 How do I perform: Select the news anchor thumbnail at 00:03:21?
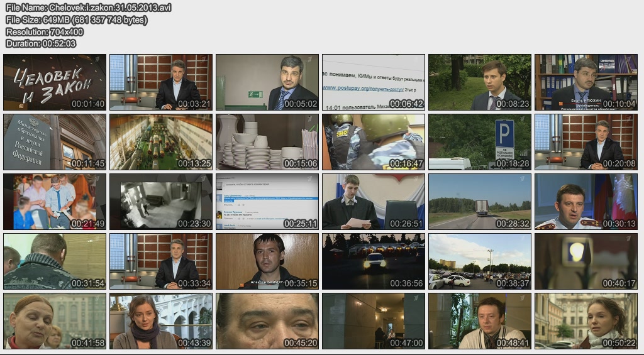point(161,82)
